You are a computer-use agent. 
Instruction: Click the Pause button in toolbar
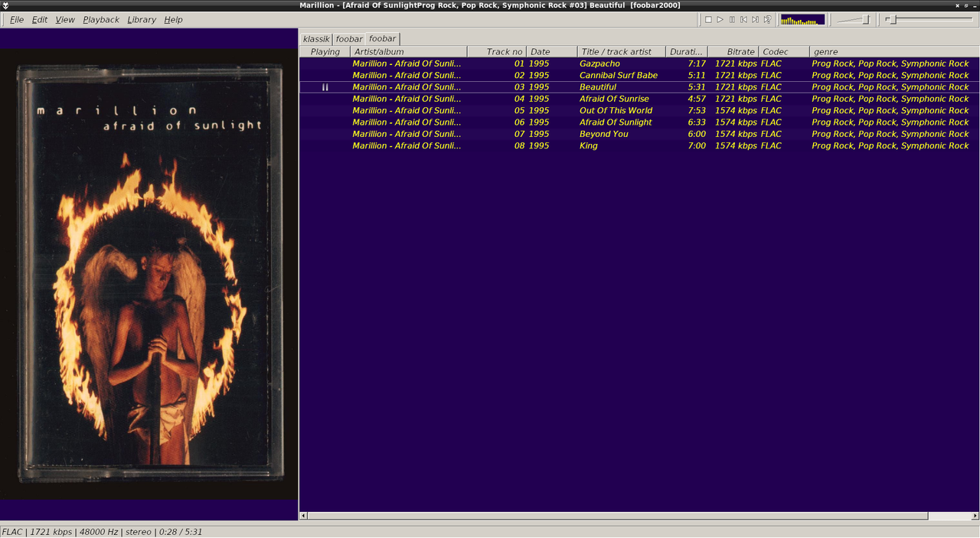coord(732,20)
